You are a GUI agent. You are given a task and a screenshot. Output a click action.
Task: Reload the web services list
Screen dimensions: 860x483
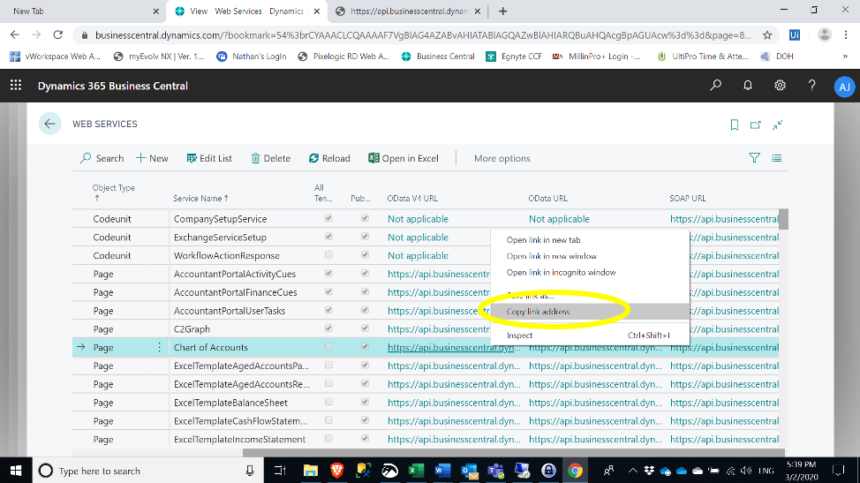coord(329,158)
